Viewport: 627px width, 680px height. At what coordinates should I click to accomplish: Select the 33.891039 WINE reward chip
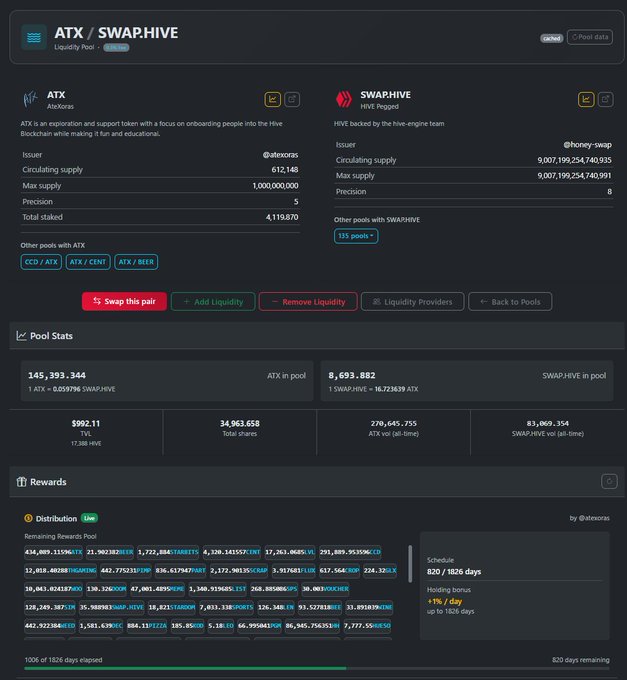point(370,607)
